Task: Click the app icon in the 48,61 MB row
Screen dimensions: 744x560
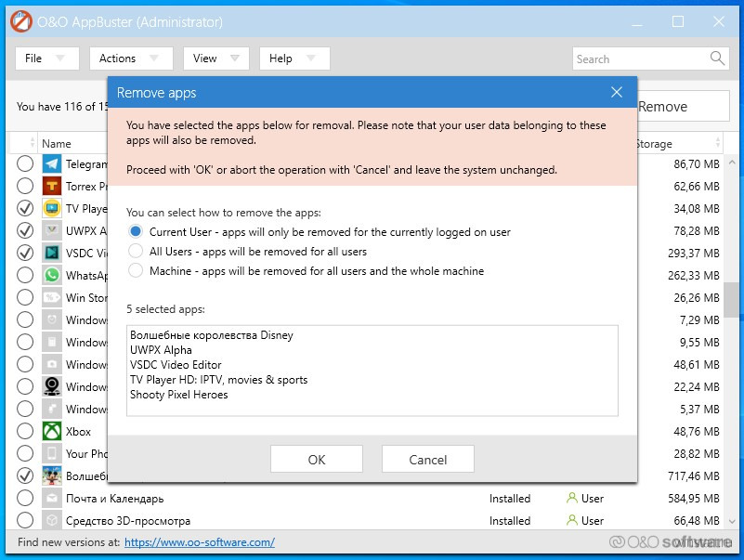Action: click(52, 364)
